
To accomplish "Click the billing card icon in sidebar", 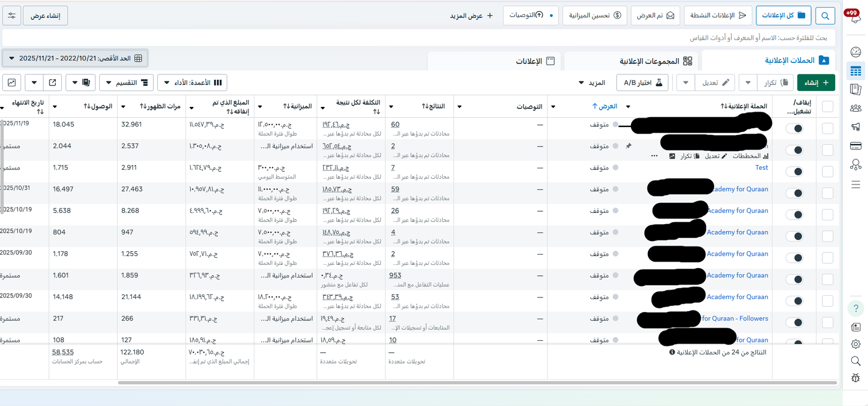I will (856, 146).
